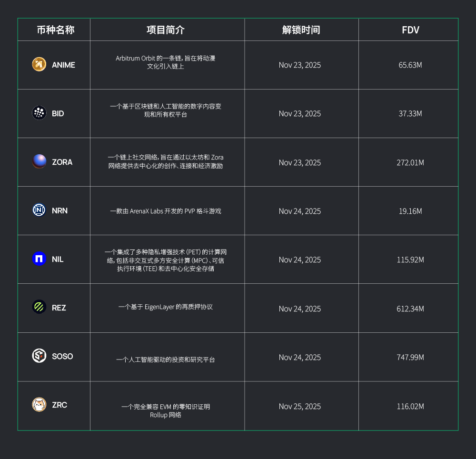Click the BID token logo icon

pos(39,113)
